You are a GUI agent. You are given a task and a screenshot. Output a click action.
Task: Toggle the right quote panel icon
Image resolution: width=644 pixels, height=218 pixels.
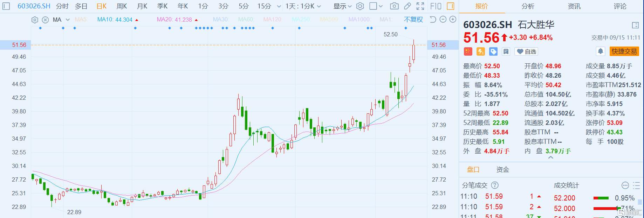(451, 6)
